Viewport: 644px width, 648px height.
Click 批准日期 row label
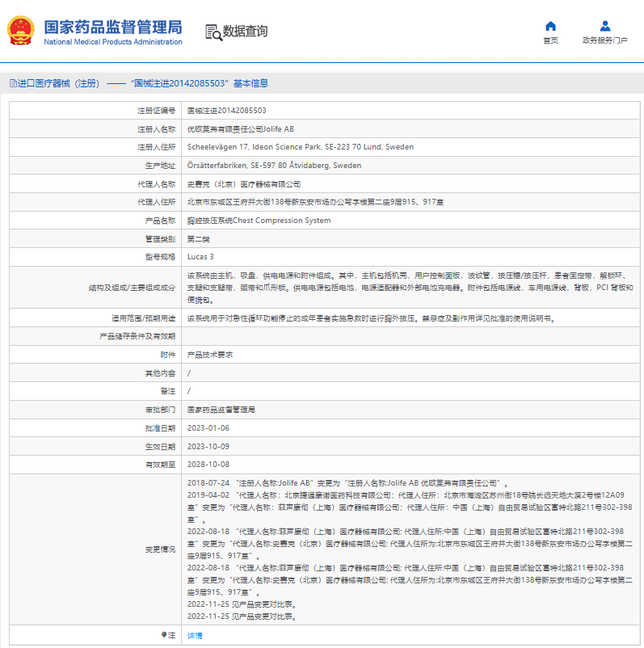(160, 428)
